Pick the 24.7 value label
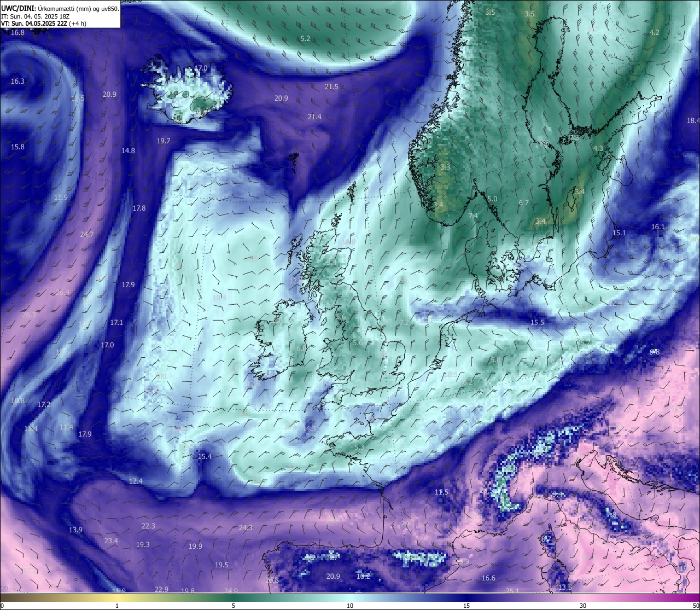 tap(86, 235)
